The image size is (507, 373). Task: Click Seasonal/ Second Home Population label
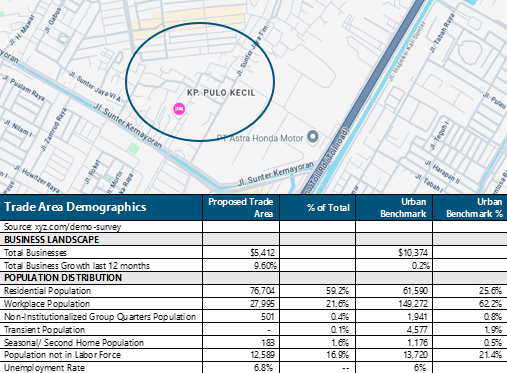(74, 343)
